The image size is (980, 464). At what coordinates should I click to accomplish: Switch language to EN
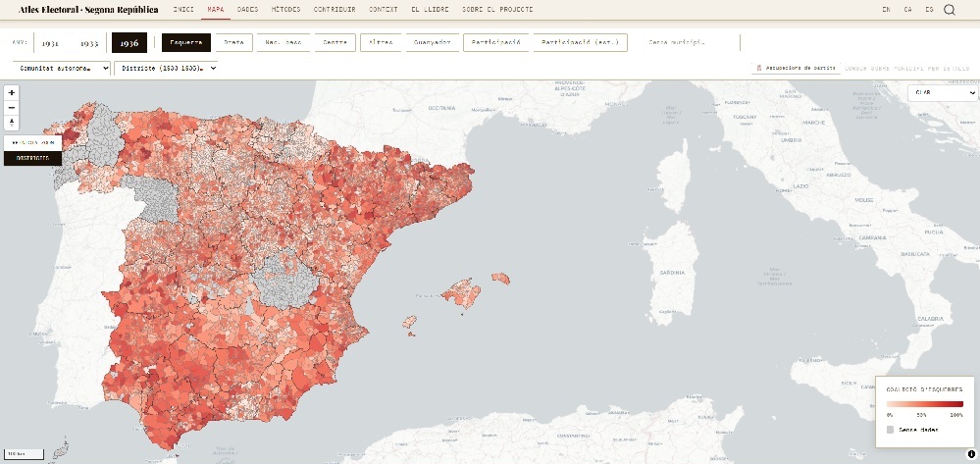click(x=886, y=10)
